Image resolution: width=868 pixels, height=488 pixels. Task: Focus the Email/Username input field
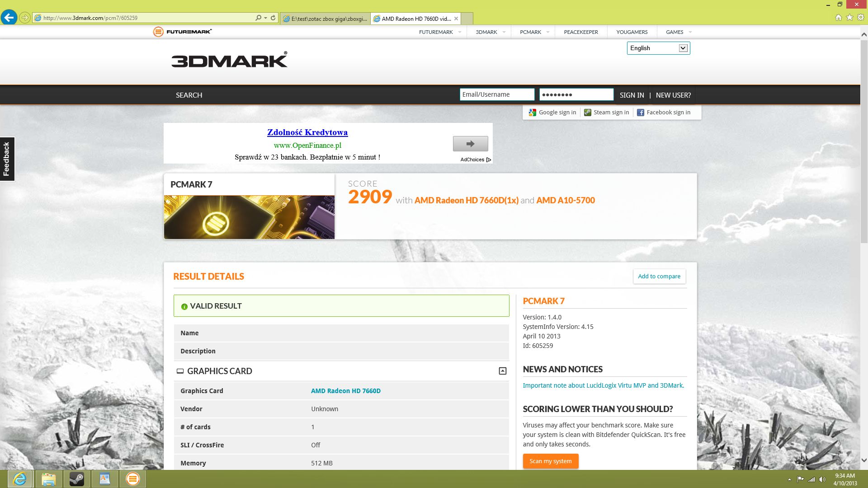[497, 94]
